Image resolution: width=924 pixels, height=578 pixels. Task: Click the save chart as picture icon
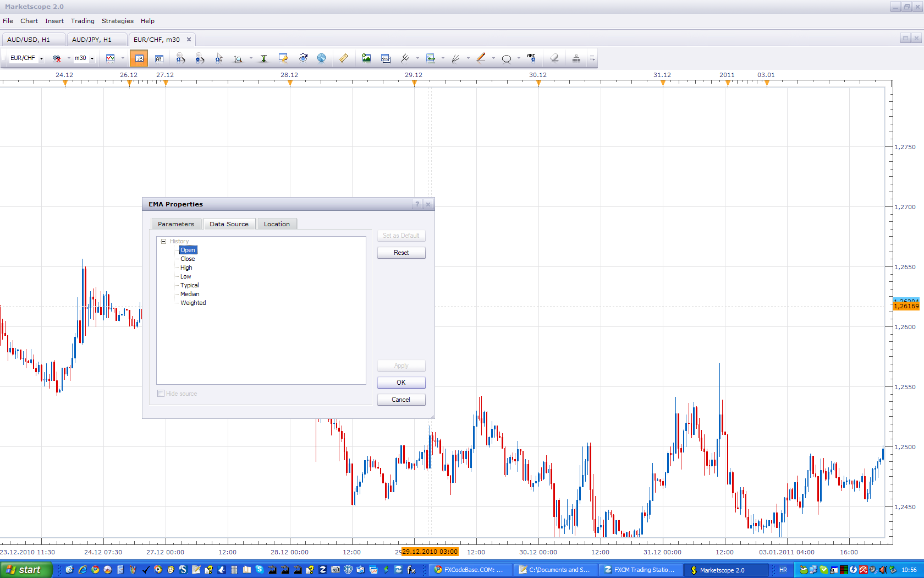(x=366, y=58)
